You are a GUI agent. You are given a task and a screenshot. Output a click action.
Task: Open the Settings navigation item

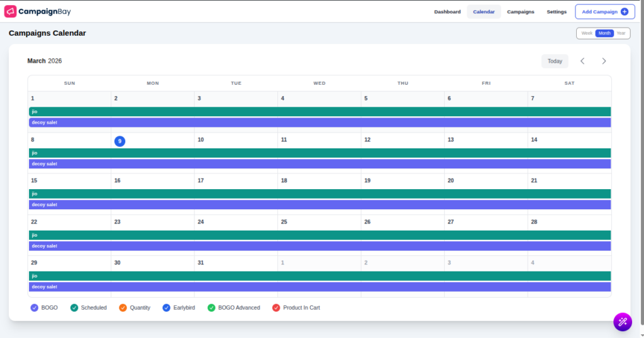tap(556, 11)
